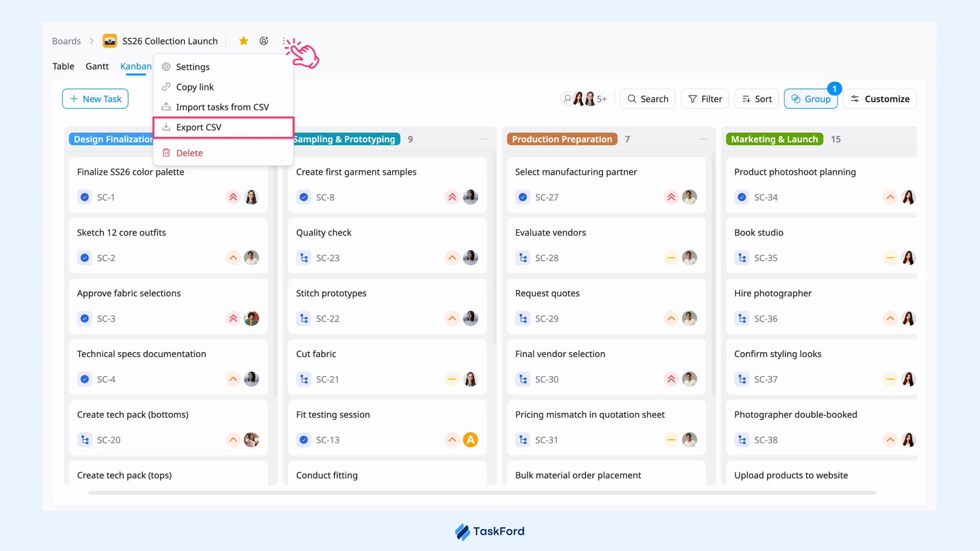Image resolution: width=980 pixels, height=551 pixels.
Task: Toggle the favorite star for the board
Action: pyautogui.click(x=243, y=41)
